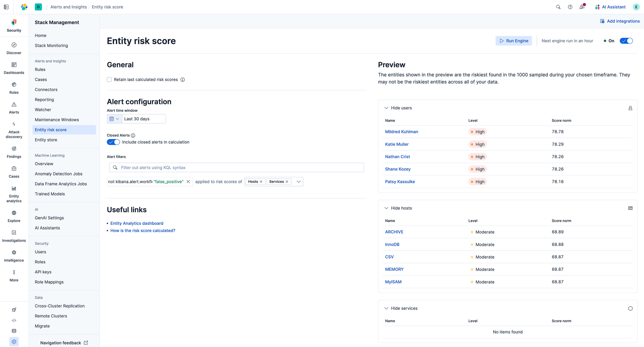
Task: Open Maintenance Windows from the side menu
Action: [57, 120]
